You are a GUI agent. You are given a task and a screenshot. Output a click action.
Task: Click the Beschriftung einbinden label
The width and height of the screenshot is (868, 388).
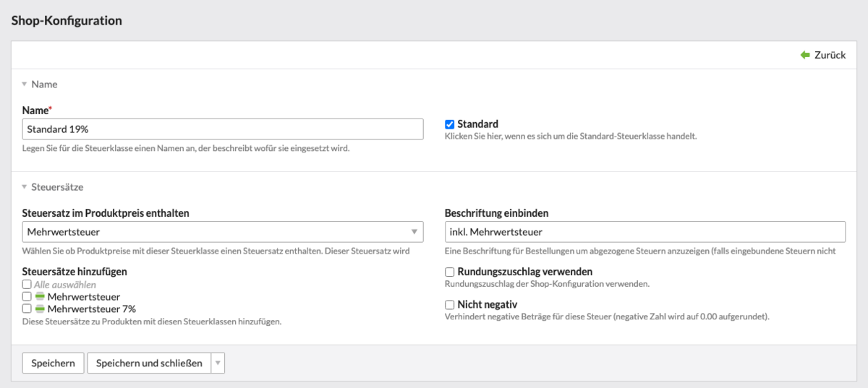[497, 213]
